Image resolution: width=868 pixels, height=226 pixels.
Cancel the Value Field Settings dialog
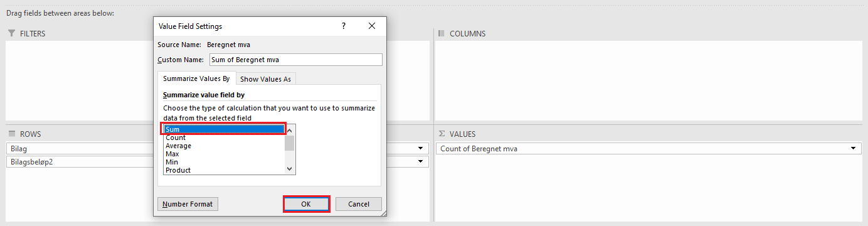(359, 204)
